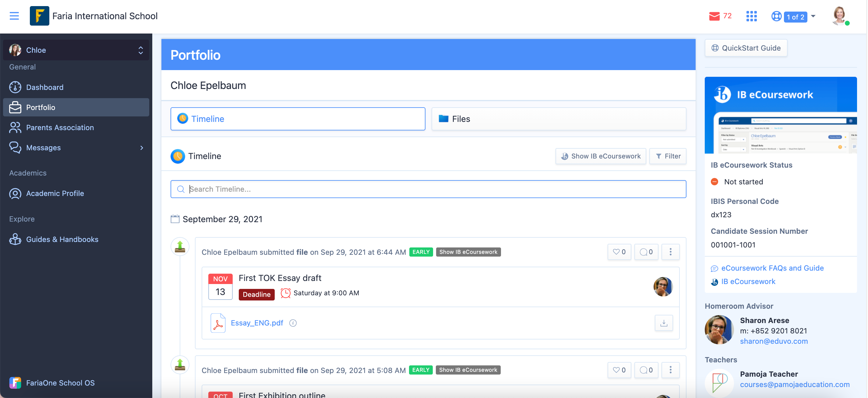
Task: Click Pamoja Teacher's logo avatar
Action: click(x=719, y=383)
